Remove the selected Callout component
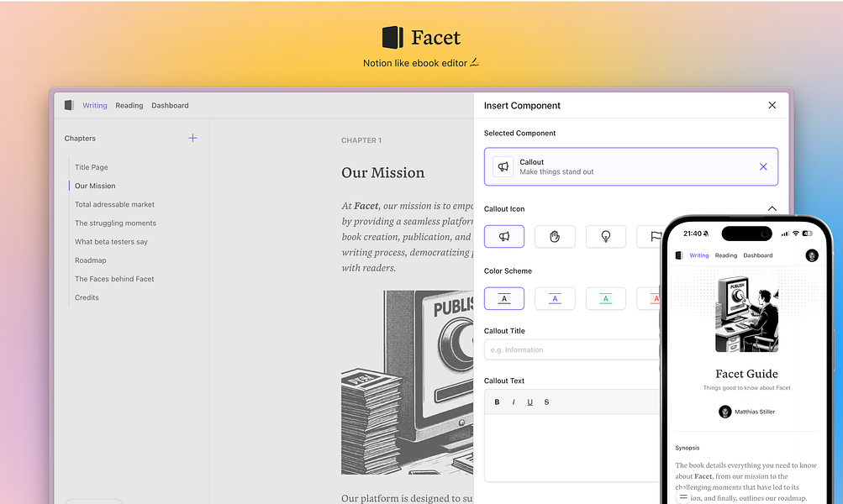Viewport: 843px width, 504px height. [x=763, y=166]
